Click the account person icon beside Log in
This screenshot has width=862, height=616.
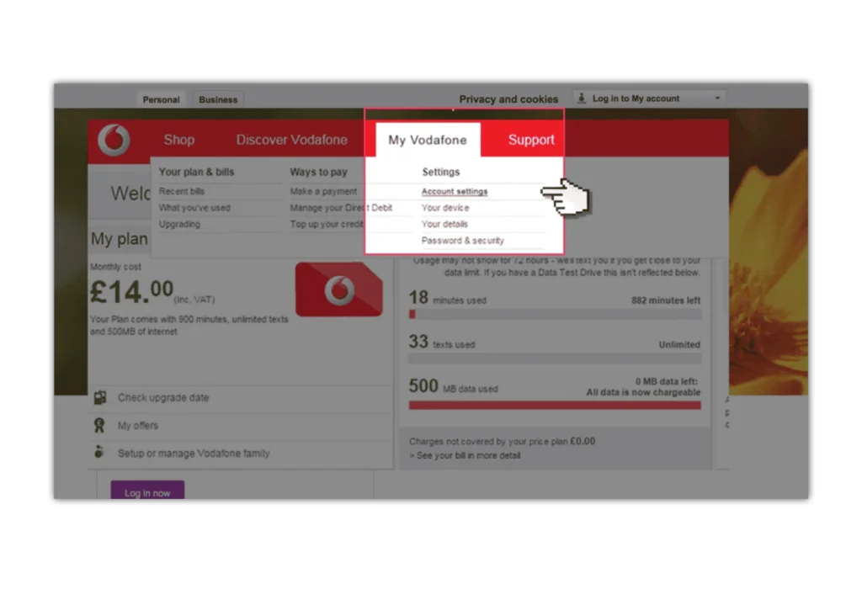(x=581, y=98)
